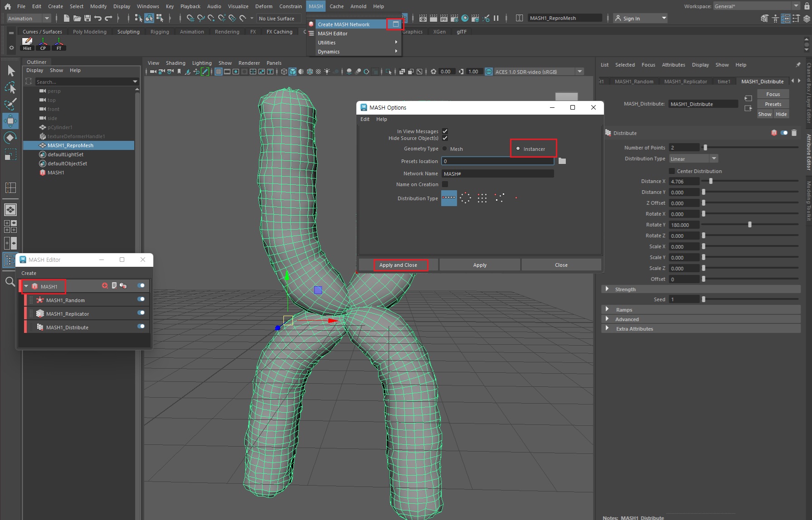Screen dimensions: 812x520
Task: Activate the Paint selection tool
Action: click(10, 104)
